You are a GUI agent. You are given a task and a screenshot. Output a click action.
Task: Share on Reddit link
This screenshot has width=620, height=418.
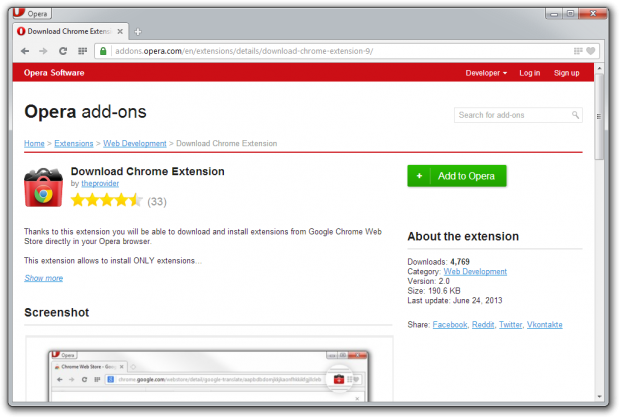pyautogui.click(x=483, y=325)
